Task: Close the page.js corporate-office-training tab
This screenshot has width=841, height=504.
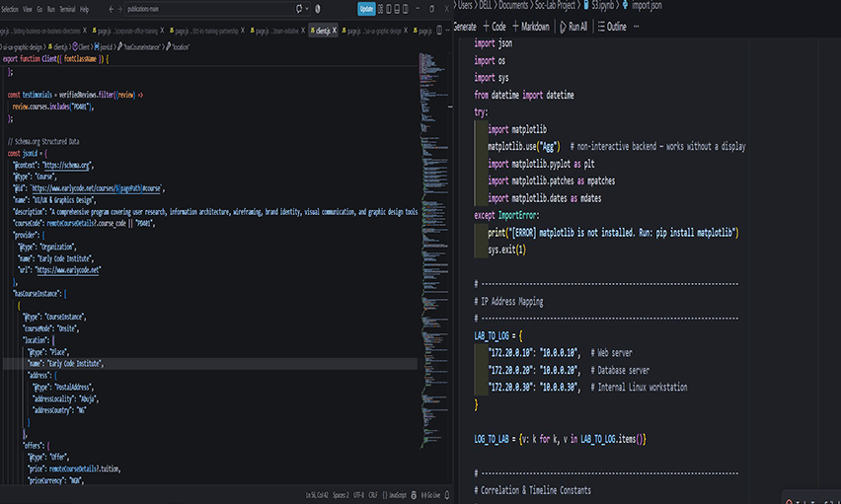Action: click(162, 31)
